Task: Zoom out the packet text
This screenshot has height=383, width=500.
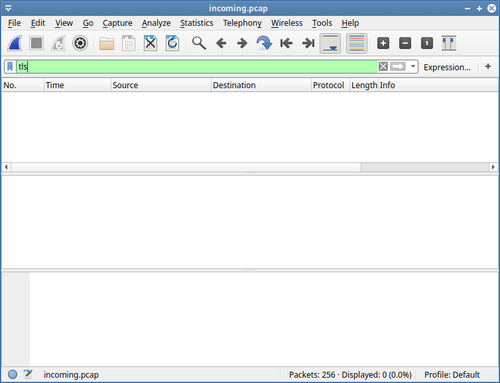Action: [405, 43]
